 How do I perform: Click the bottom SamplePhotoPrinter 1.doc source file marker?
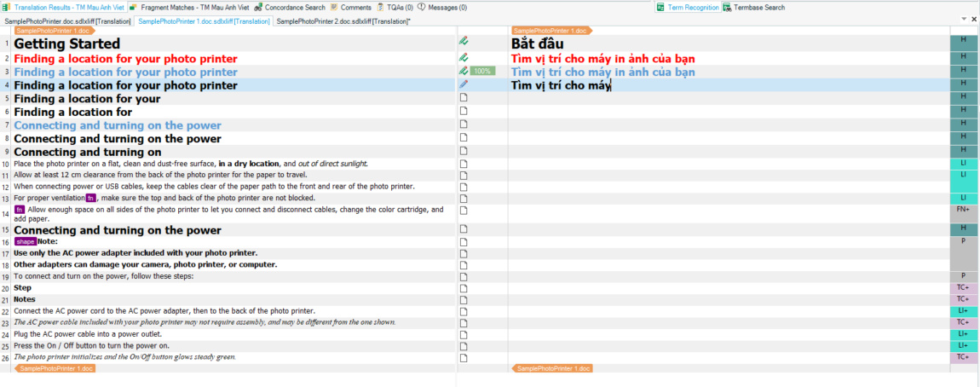coord(55,369)
